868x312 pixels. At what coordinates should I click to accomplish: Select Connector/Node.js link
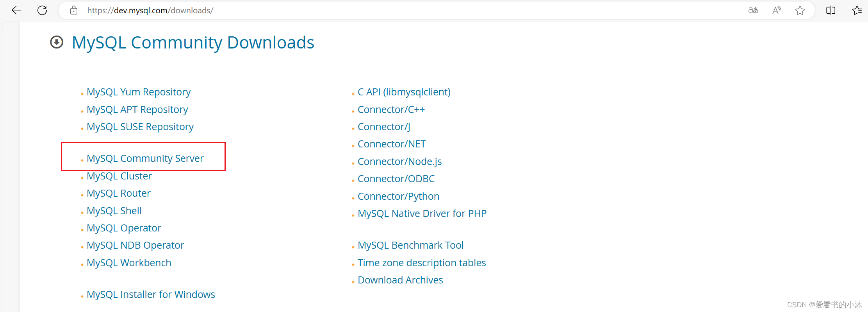pos(400,161)
